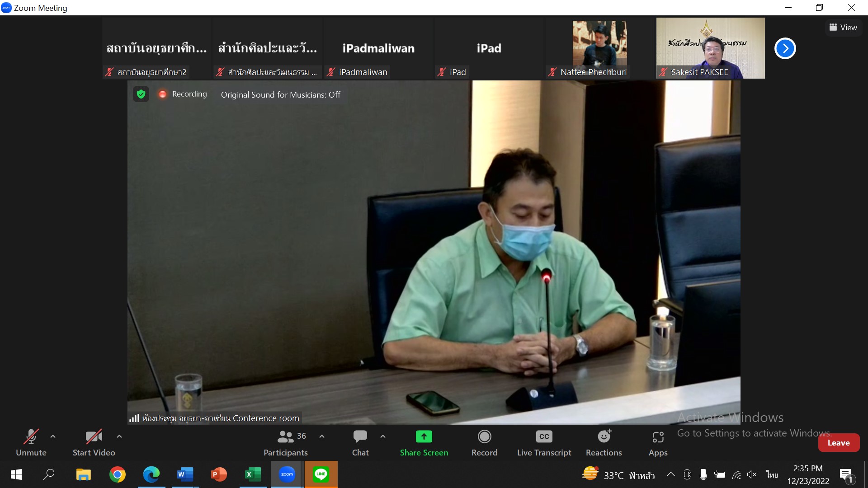The width and height of the screenshot is (868, 488).
Task: Select Sakesit PAKSEE video thumbnail
Action: [x=711, y=48]
